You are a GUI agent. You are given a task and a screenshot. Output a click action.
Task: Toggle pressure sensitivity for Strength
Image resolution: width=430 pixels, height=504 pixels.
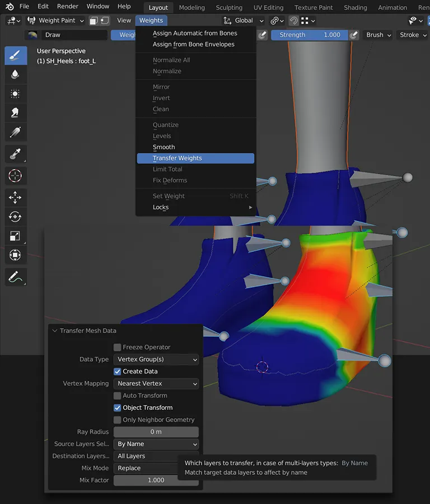pos(353,35)
